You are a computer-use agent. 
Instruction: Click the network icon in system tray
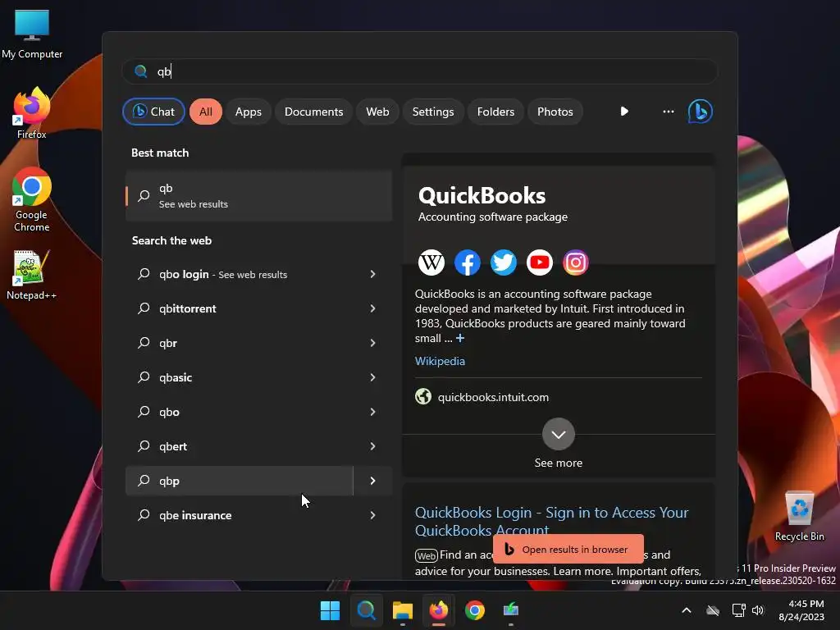coord(739,610)
